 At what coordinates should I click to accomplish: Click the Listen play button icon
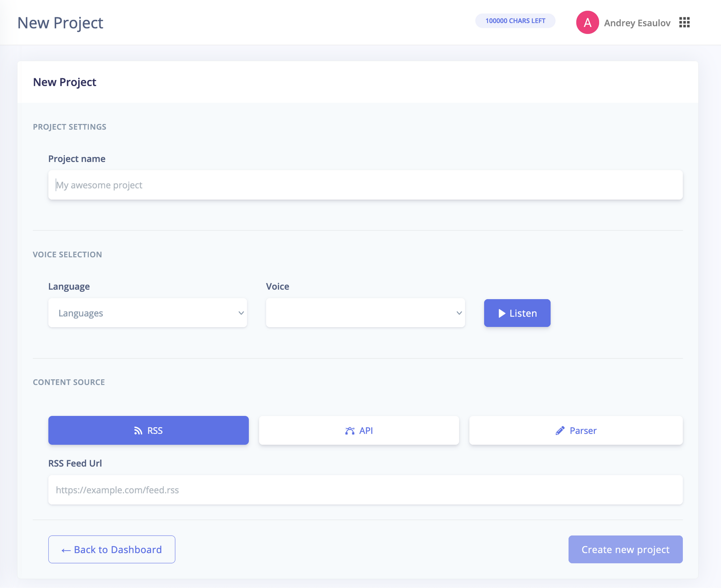click(502, 313)
